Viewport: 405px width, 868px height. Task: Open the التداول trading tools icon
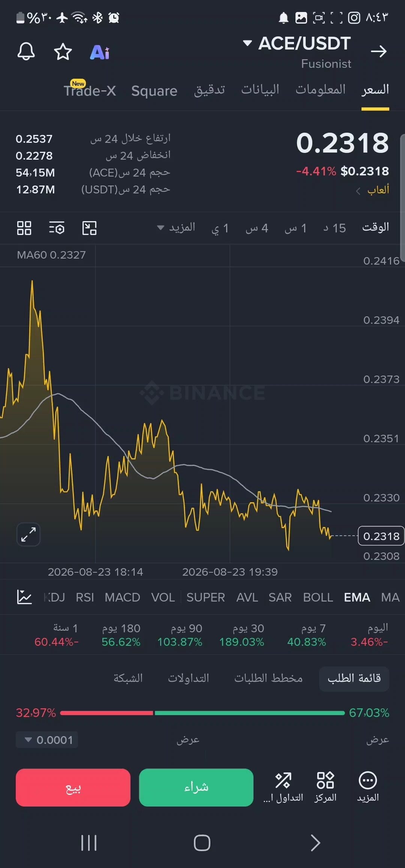[x=283, y=787]
